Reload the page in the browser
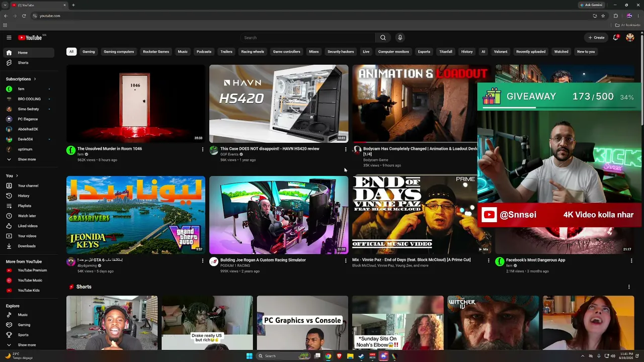This screenshot has width=644, height=362. pos(24,16)
